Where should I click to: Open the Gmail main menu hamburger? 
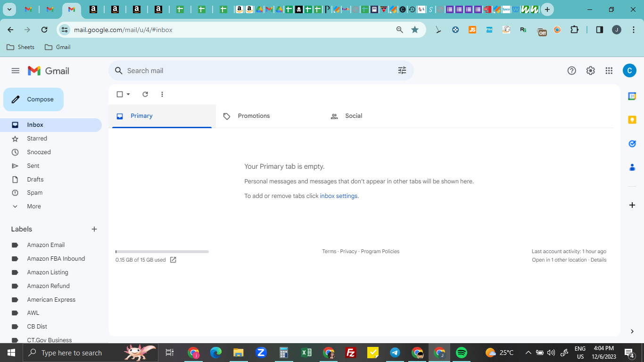pos(16,71)
